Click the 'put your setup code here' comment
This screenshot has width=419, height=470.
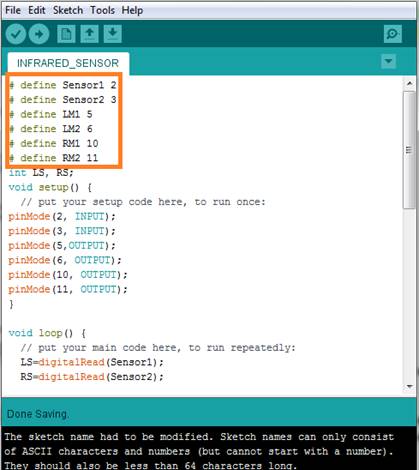coord(143,202)
